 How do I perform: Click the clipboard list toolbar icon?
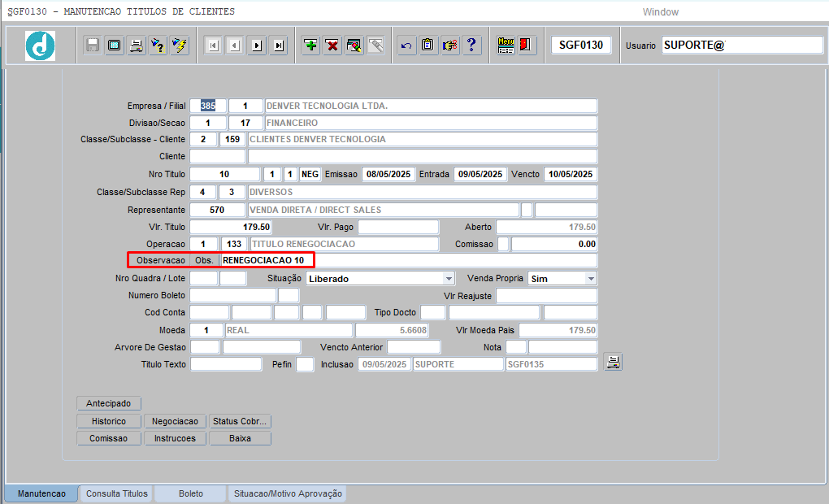tap(428, 46)
